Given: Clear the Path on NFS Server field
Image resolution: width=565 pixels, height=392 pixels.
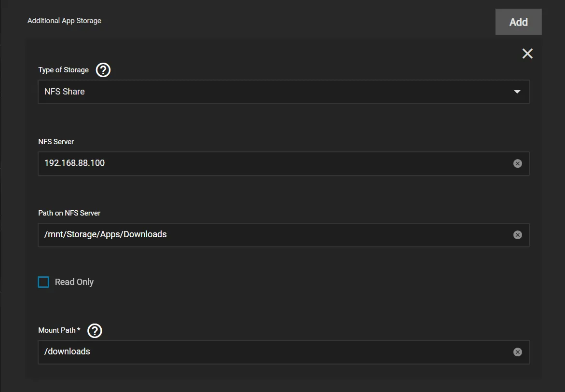Looking at the screenshot, I should coord(517,235).
